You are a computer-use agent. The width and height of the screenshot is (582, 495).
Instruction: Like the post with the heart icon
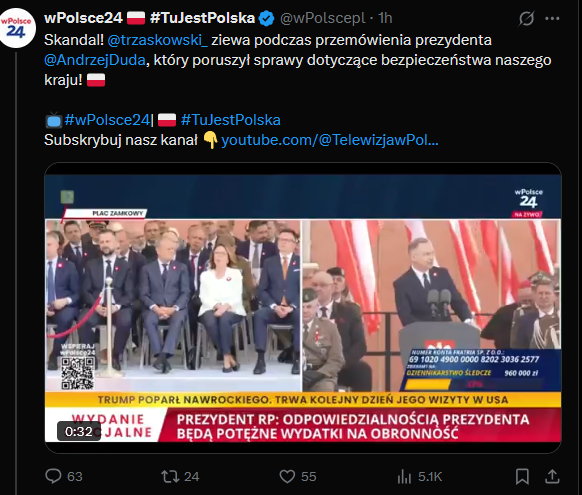coord(287,476)
